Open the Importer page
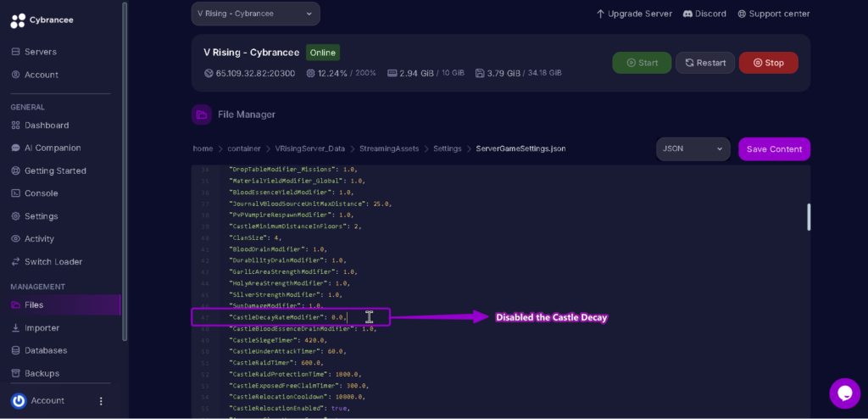 click(x=36, y=328)
